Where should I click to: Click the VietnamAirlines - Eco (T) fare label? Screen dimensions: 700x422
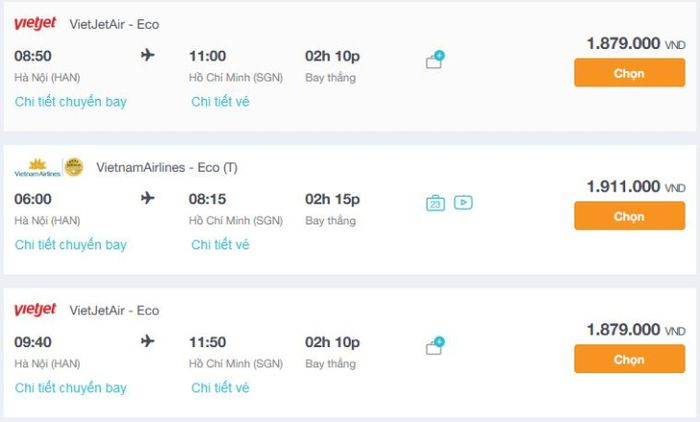(167, 167)
